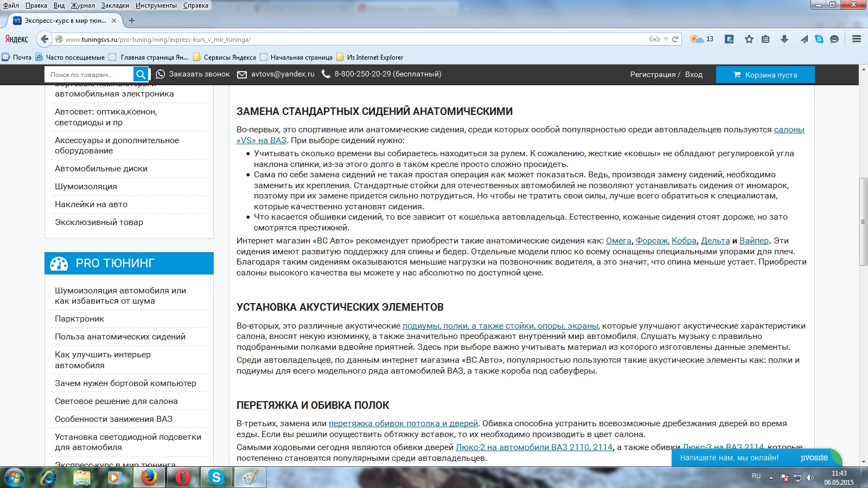Follow перетяжка обивок потолка и дверей link
Image resolution: width=868 pixels, height=488 pixels.
pyautogui.click(x=403, y=423)
